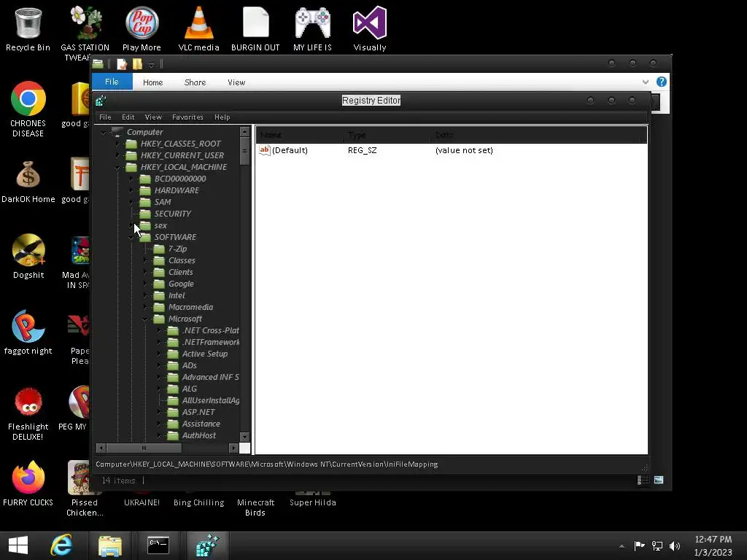Viewport: 747px width, 560px height.
Task: Open the Registry Editor Help menu
Action: (222, 117)
